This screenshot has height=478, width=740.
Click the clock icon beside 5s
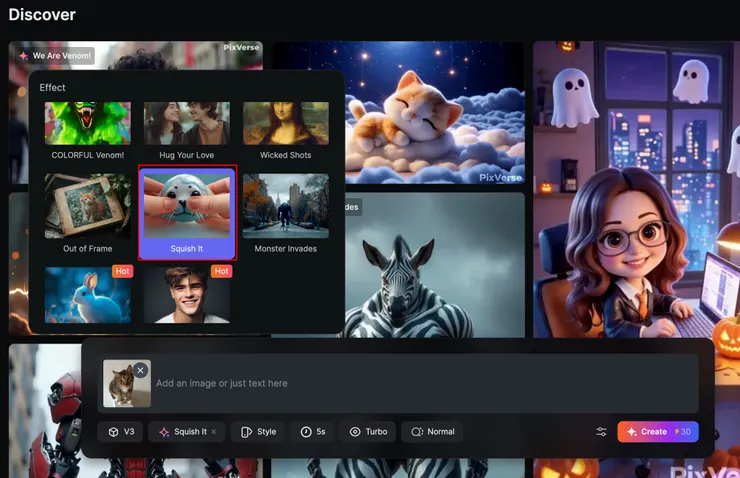point(306,432)
